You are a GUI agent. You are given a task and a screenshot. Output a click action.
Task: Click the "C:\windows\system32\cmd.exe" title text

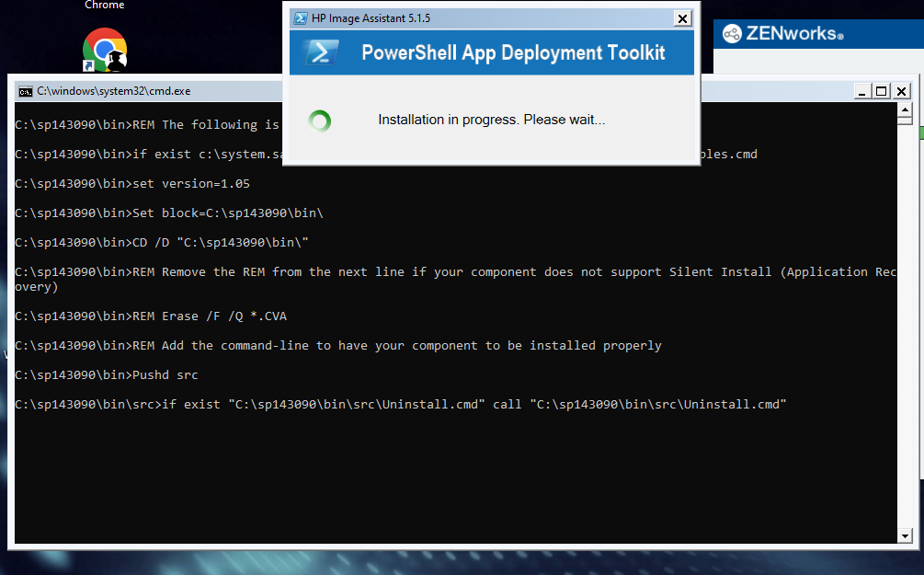point(114,91)
